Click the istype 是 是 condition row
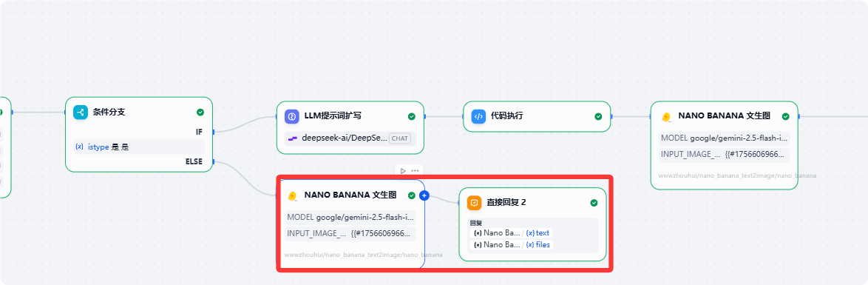 [140, 147]
